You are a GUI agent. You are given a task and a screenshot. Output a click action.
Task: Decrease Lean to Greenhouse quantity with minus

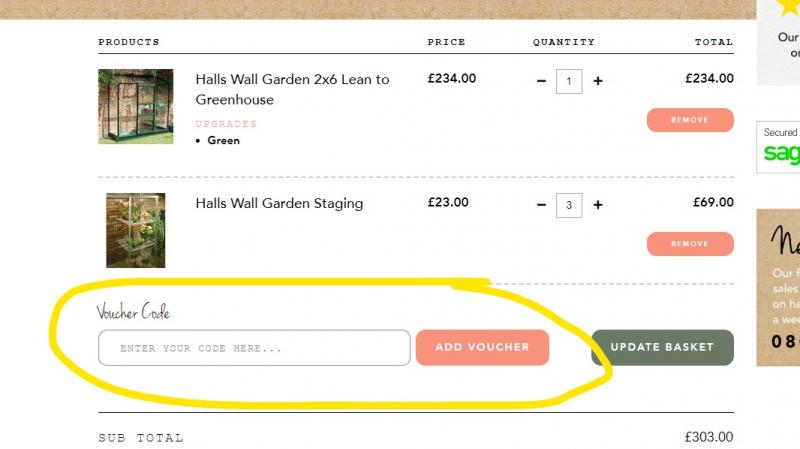(541, 81)
